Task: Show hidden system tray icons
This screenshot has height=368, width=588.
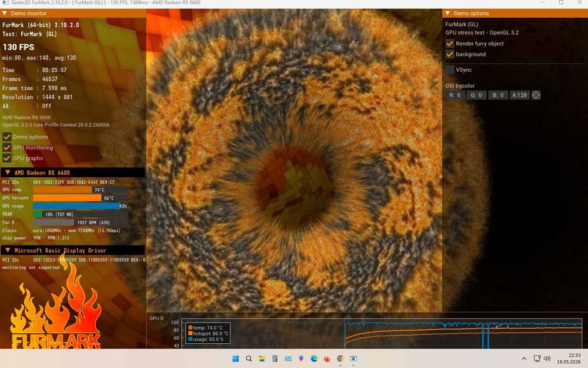Action: tap(524, 359)
